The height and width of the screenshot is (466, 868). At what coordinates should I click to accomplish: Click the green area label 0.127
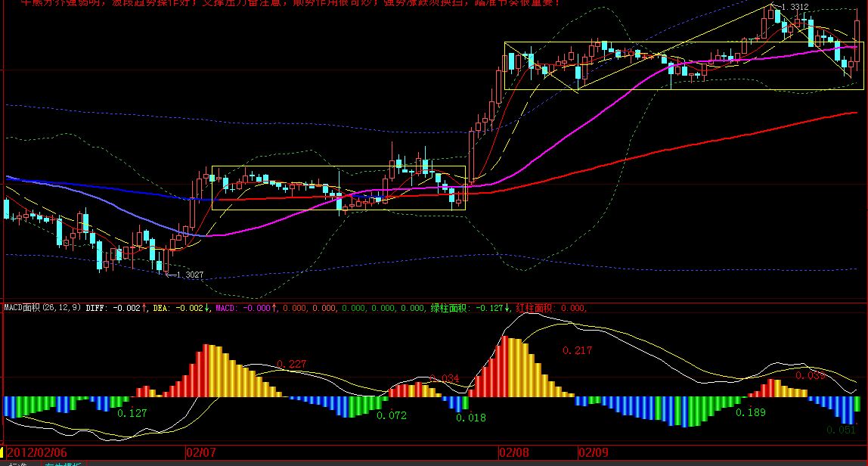132,413
